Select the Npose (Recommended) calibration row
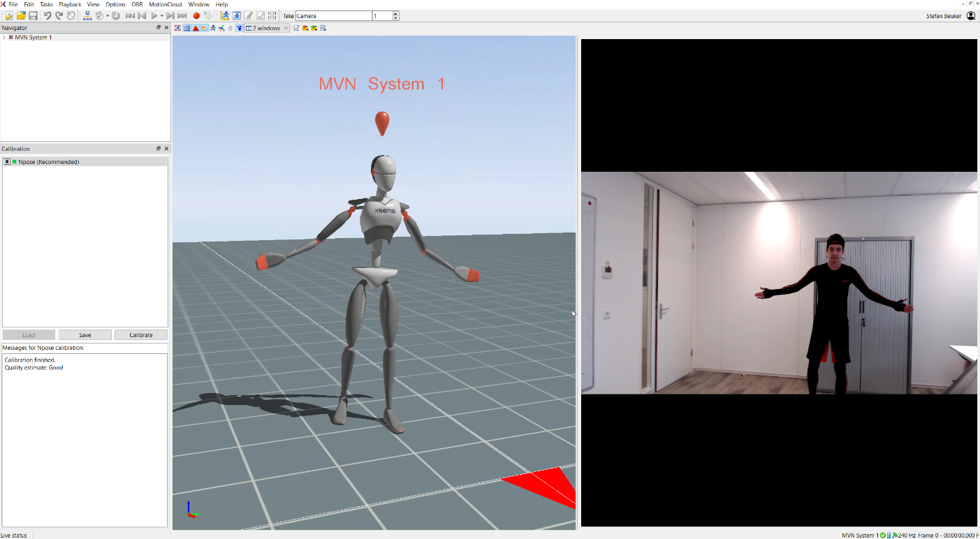980x539 pixels. point(85,162)
